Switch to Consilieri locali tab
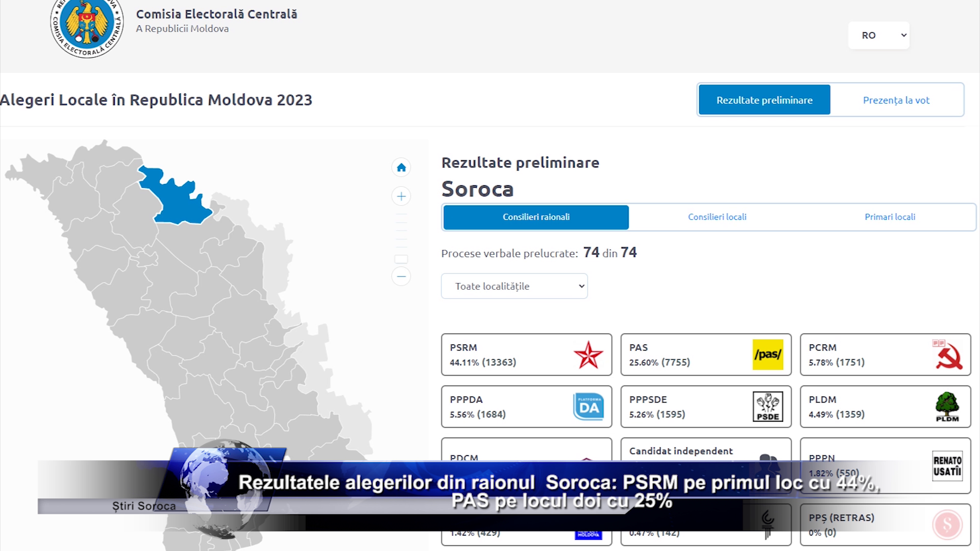This screenshot has height=551, width=980. pyautogui.click(x=717, y=217)
